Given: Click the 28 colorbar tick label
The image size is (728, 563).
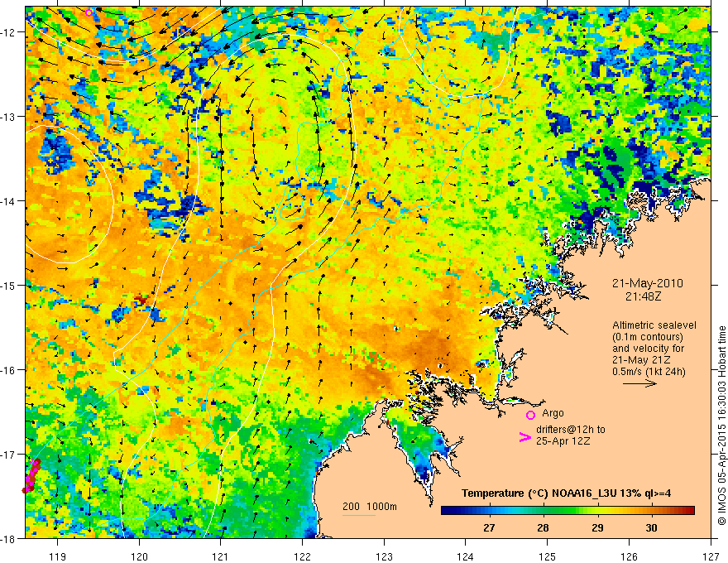Looking at the screenshot, I should (543, 527).
